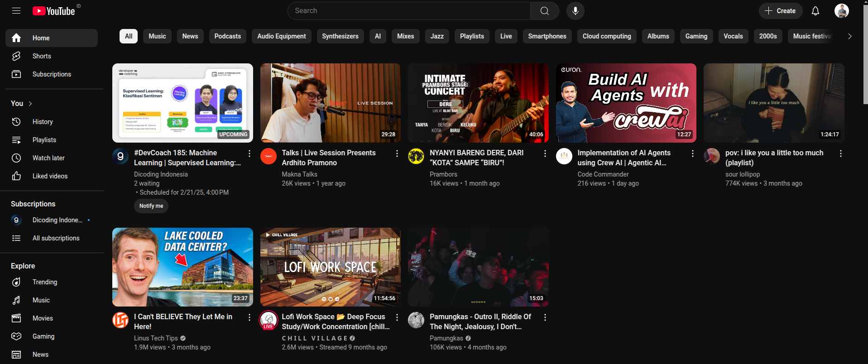
Task: Select the Jazz filter chip
Action: (x=437, y=36)
